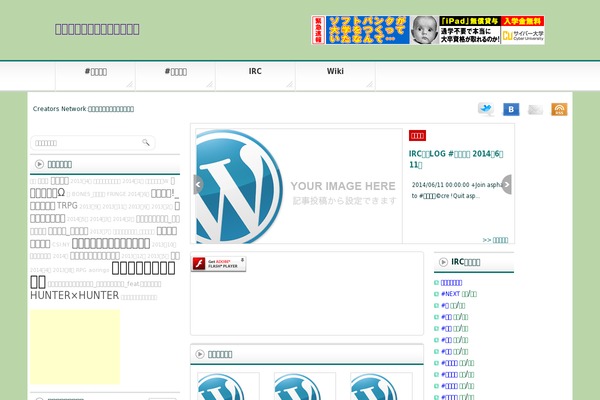Click the Get Adobe Flash Player badge

point(218,264)
